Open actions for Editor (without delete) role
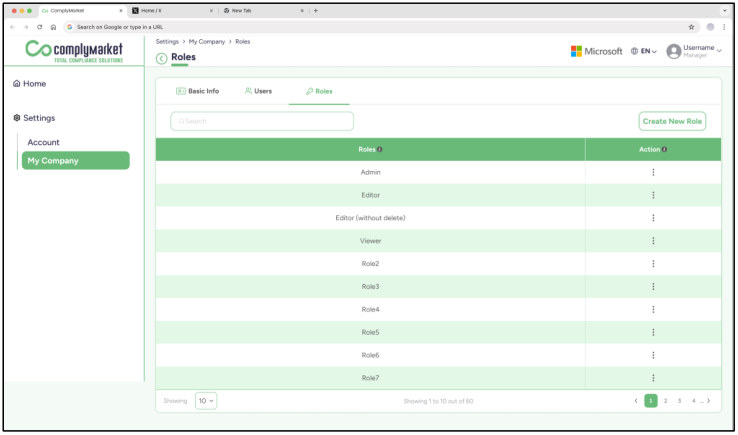The height and width of the screenshot is (435, 738). click(653, 218)
